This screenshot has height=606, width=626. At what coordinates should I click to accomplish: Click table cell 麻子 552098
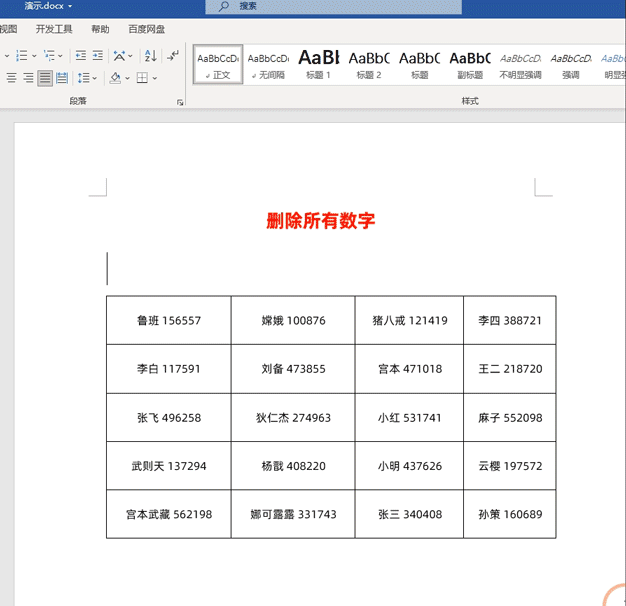tap(510, 418)
